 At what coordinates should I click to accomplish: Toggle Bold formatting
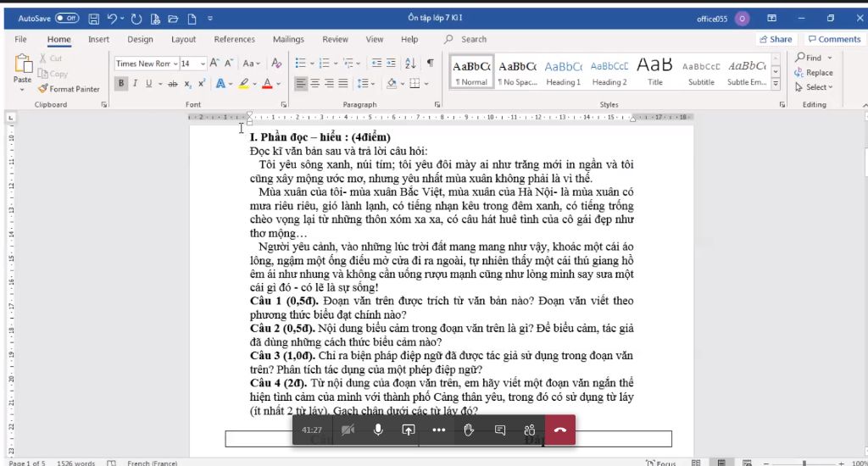coord(120,84)
